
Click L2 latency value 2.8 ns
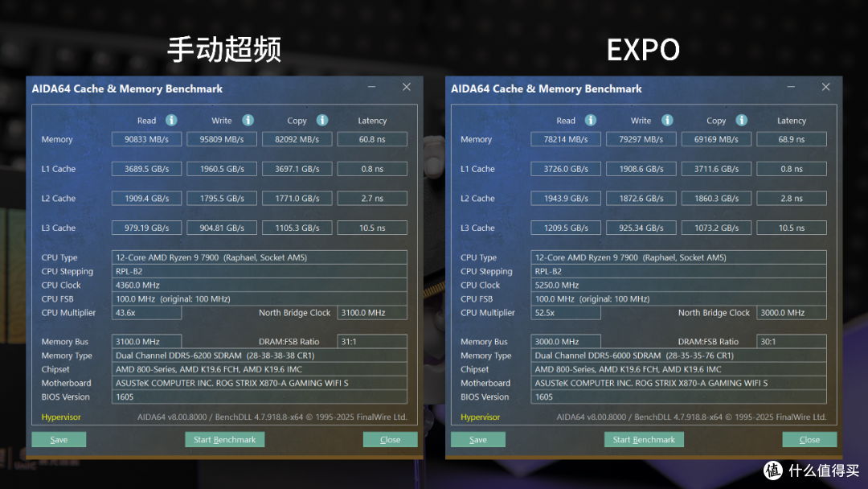tap(792, 198)
